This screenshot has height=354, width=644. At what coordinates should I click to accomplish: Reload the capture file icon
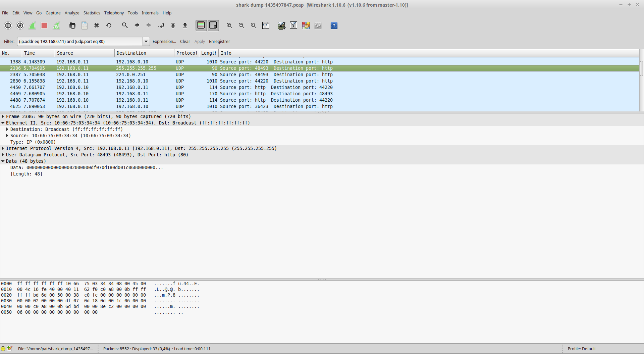pyautogui.click(x=109, y=26)
